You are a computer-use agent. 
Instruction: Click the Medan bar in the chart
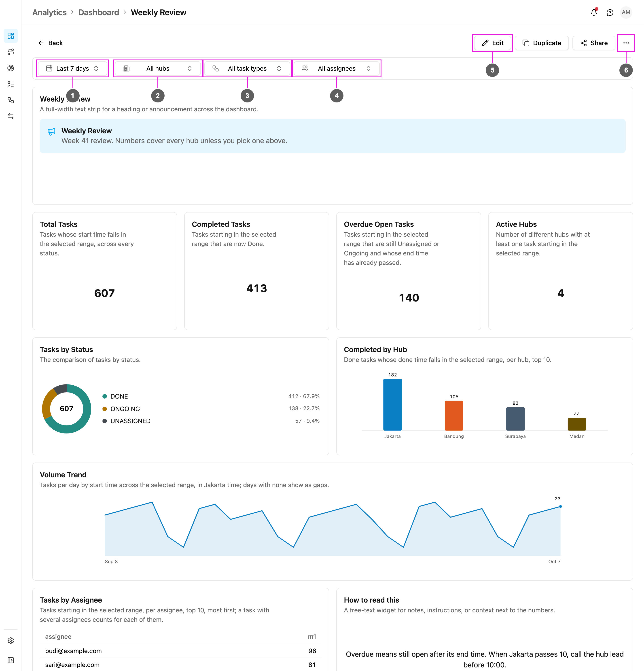click(577, 424)
